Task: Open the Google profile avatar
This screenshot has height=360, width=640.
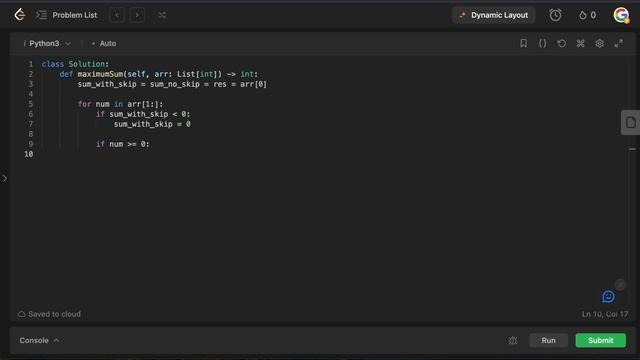Action: pos(621,15)
